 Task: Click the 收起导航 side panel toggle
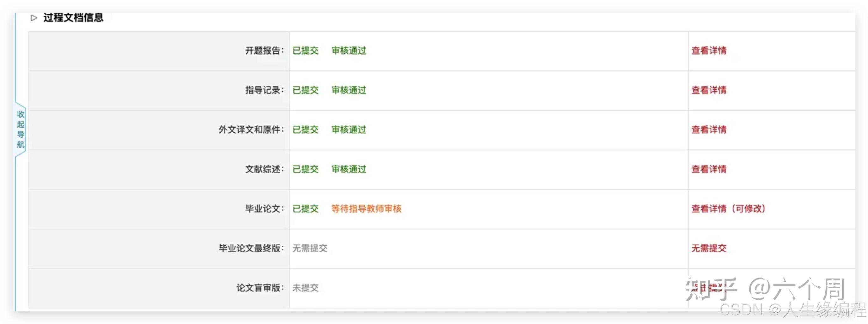coord(21,129)
